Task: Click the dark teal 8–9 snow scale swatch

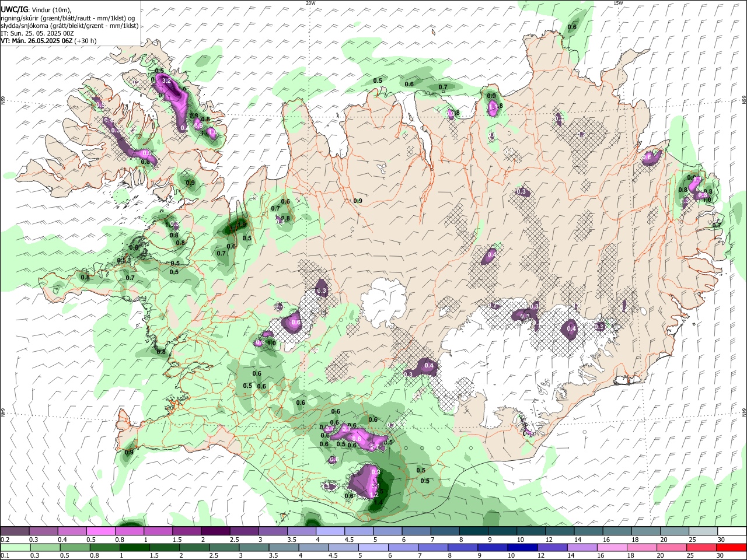Action: [473, 531]
